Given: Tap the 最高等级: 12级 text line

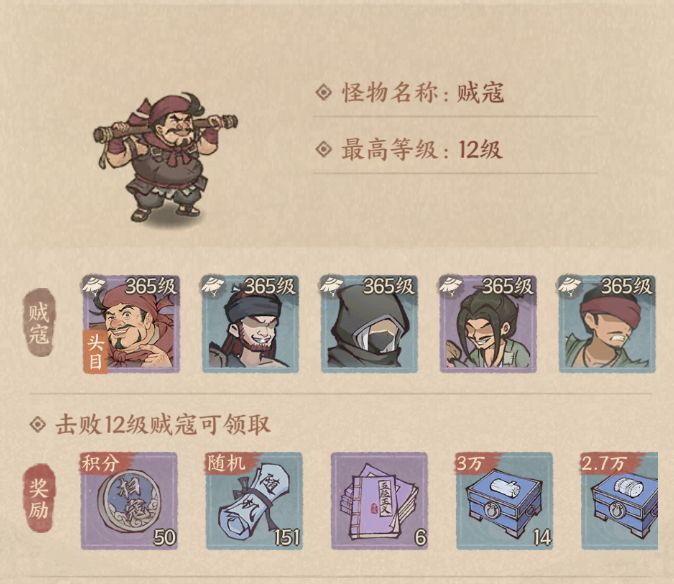Looking at the screenshot, I should pyautogui.click(x=408, y=150).
